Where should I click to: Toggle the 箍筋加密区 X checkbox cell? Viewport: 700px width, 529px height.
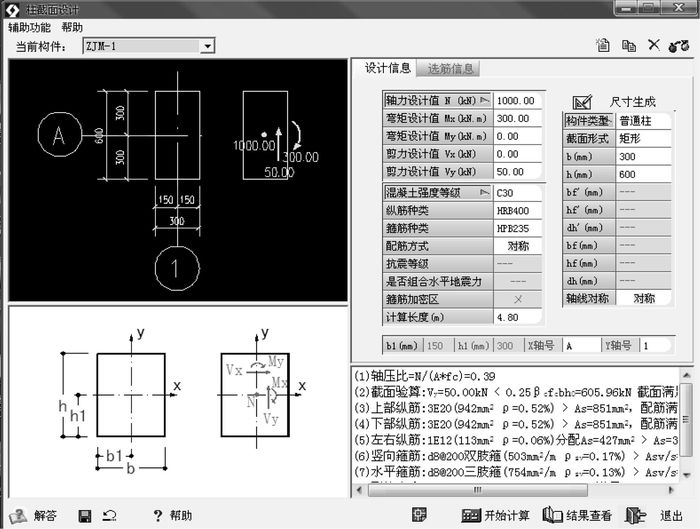click(x=518, y=299)
